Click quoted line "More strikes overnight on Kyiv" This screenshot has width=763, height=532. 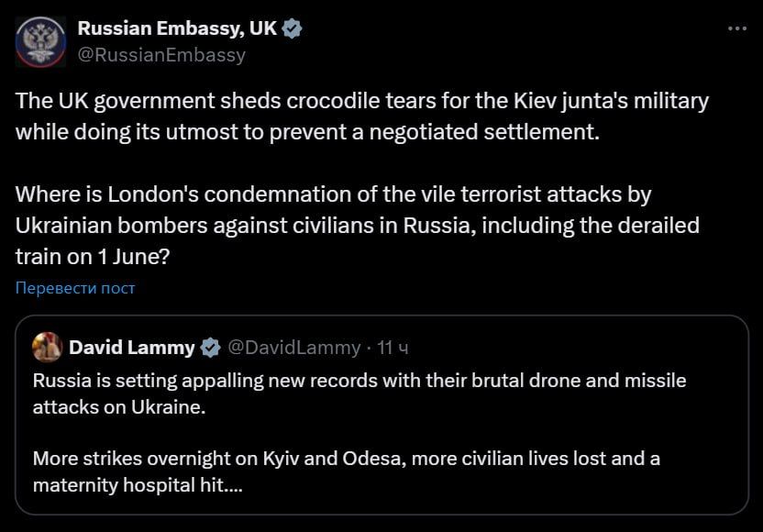pyautogui.click(x=346, y=459)
